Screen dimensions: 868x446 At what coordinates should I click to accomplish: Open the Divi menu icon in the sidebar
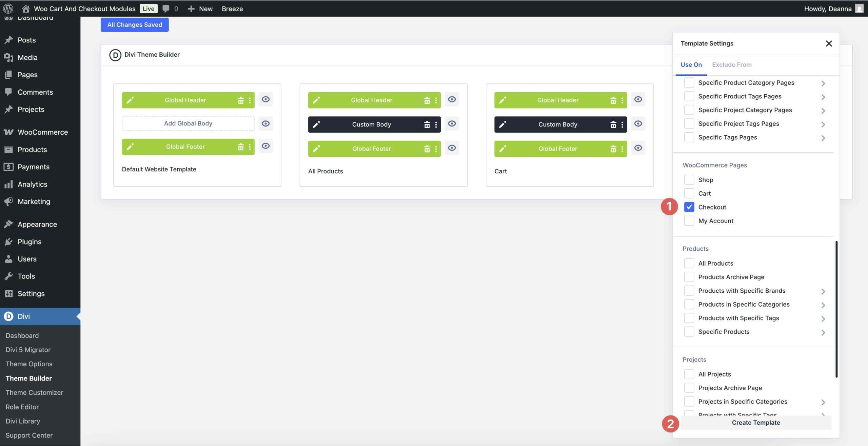[9, 316]
